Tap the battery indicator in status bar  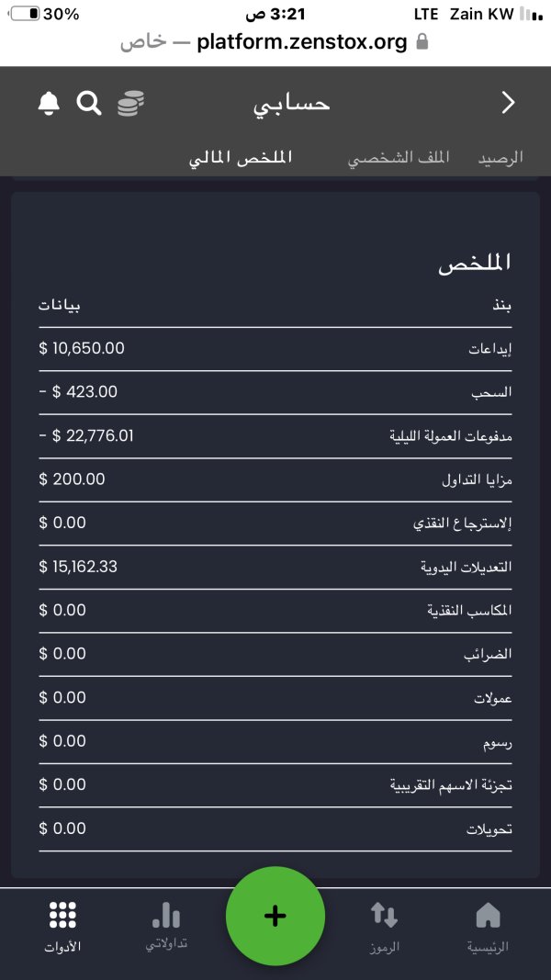[x=26, y=14]
